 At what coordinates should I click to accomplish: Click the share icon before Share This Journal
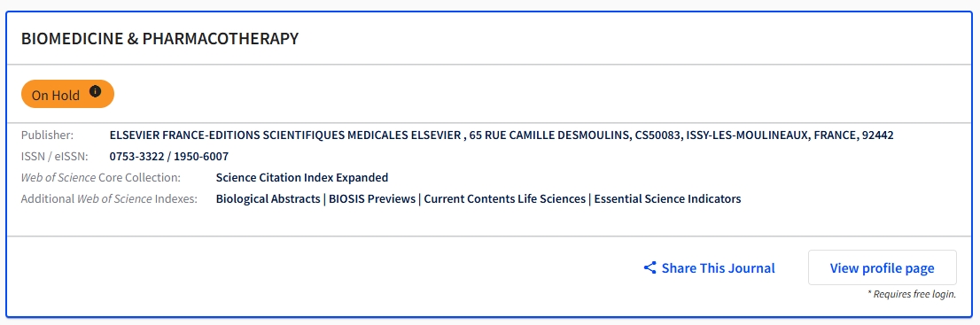(x=650, y=268)
